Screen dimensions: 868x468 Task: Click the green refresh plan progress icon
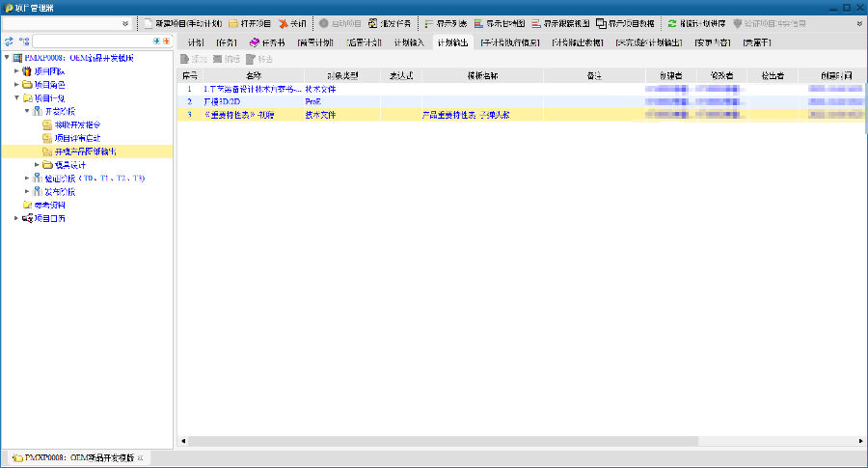click(x=672, y=23)
